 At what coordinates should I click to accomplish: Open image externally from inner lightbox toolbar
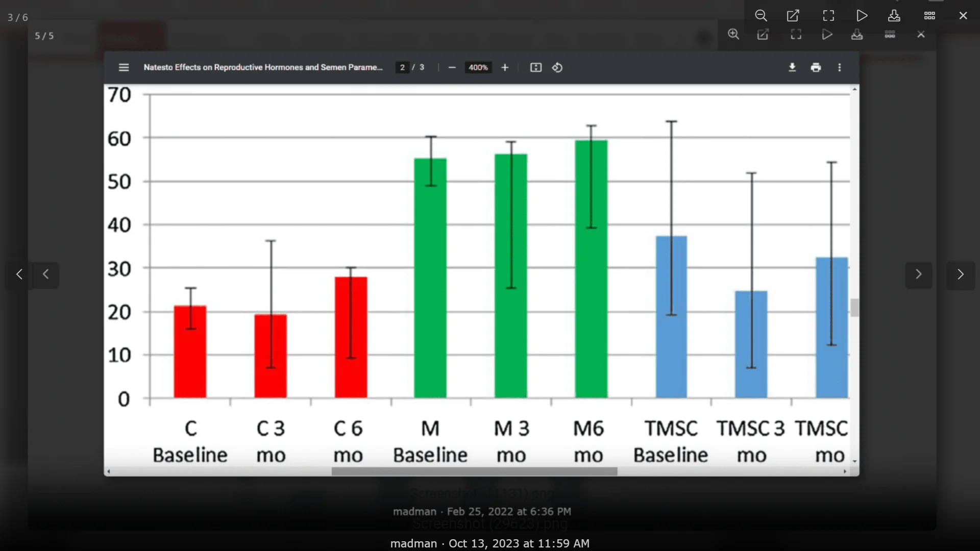pos(763,34)
